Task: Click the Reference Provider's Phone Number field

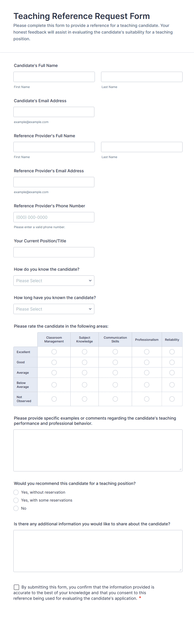Action: click(54, 217)
